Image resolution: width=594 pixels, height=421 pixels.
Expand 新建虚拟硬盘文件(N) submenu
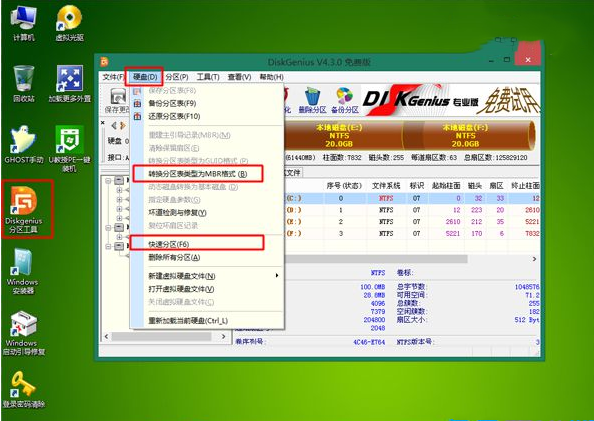tap(207, 276)
